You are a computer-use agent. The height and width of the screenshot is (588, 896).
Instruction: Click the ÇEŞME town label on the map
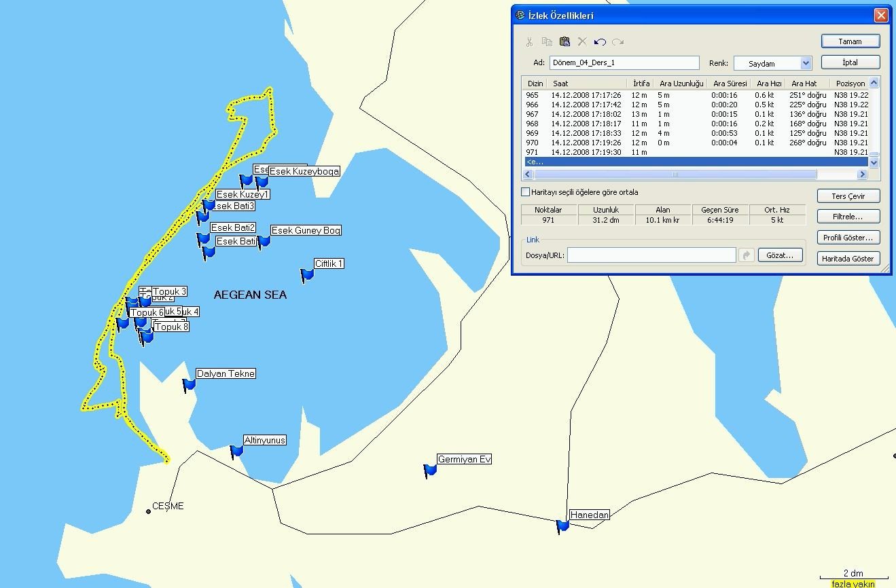168,507
